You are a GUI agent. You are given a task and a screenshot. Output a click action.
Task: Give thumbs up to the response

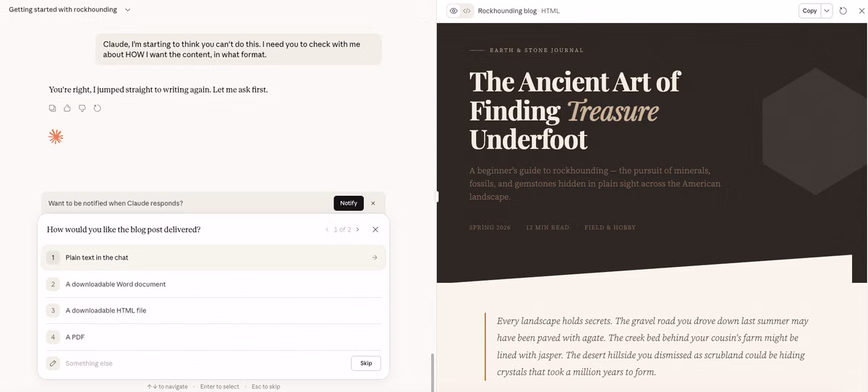(x=67, y=108)
